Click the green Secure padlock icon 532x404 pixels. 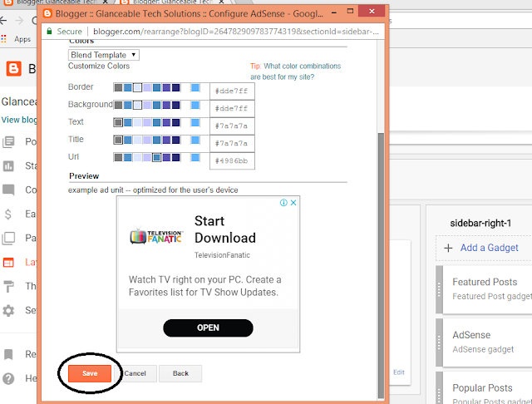pyautogui.click(x=50, y=32)
